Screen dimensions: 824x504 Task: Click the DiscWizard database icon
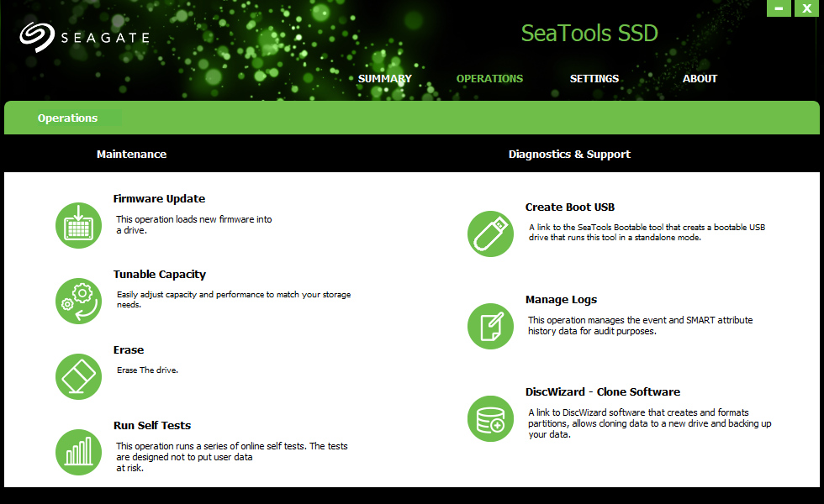[x=490, y=418]
